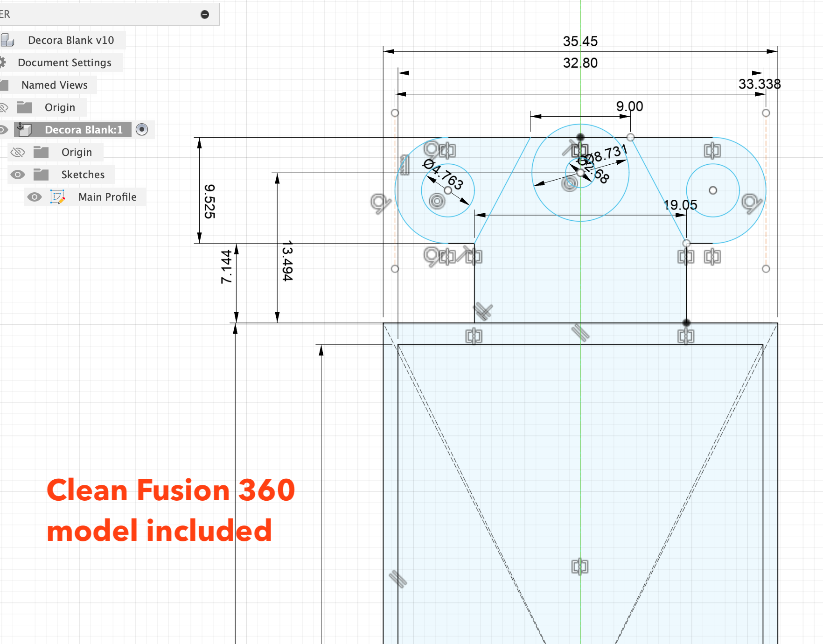The image size is (823, 644).
Task: Select the perpendicular glyph at the left neck base
Action: (x=483, y=311)
